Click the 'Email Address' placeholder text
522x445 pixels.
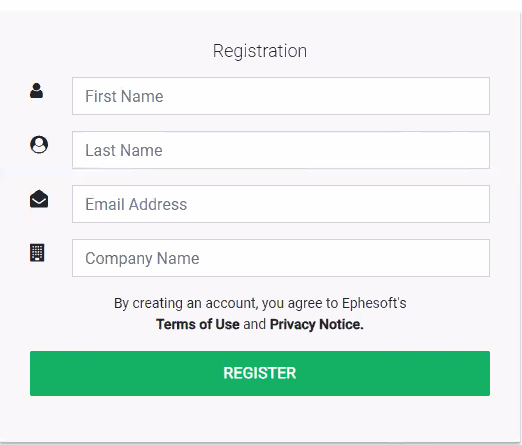(x=136, y=204)
